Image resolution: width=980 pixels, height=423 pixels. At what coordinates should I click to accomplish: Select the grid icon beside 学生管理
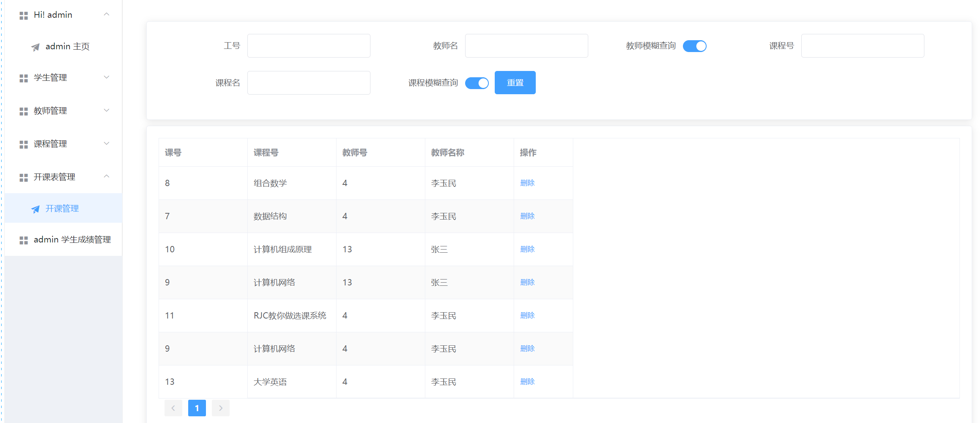(x=23, y=78)
